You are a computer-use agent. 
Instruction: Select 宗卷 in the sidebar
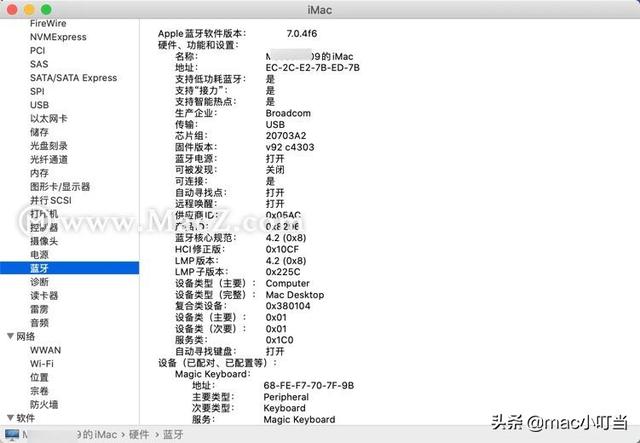click(x=39, y=391)
